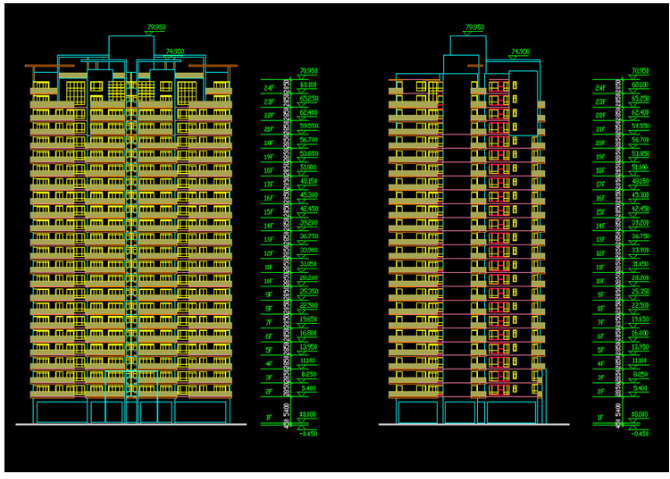Select the -0.450 elevation value in left scale
Screen dimensions: 670x479
pyautogui.click(x=308, y=433)
